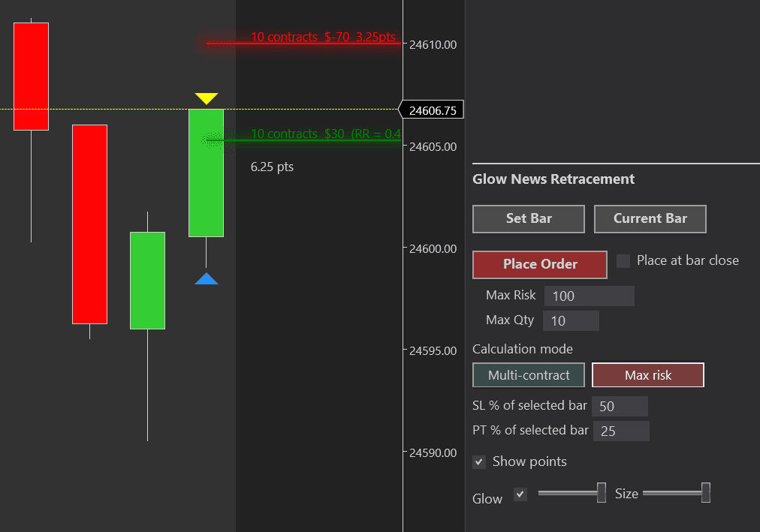The width and height of the screenshot is (760, 532).
Task: Click the 24606.75 price tag on axis
Action: [x=431, y=109]
